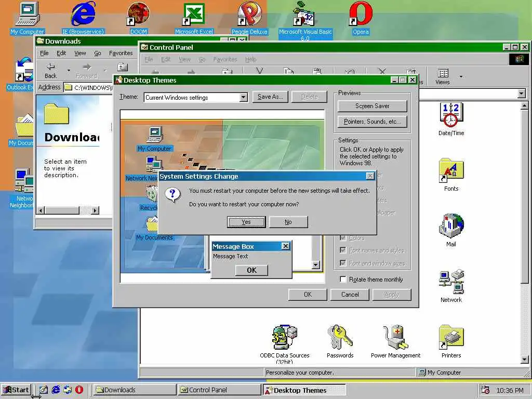Close the System Settings Change dialog

[x=370, y=176]
